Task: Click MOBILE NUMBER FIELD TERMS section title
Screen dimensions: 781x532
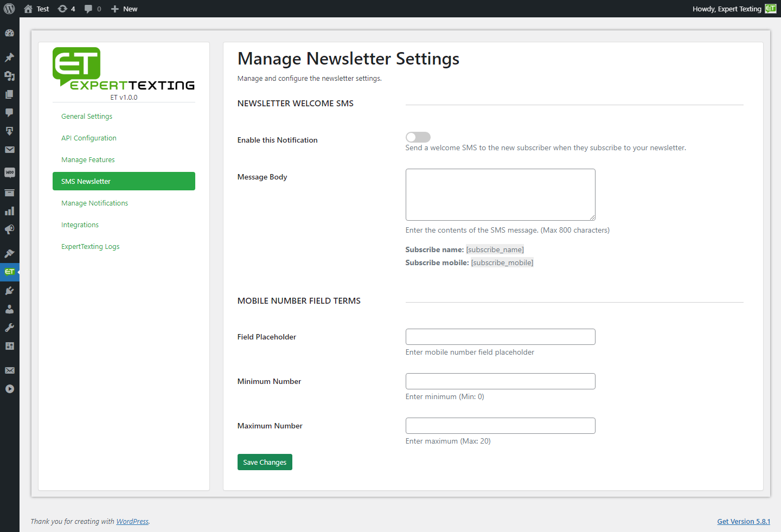Action: coord(299,300)
